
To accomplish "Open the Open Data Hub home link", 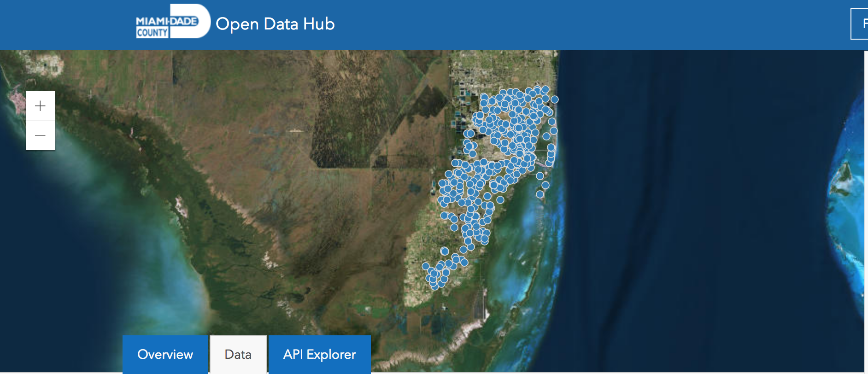I will 275,24.
